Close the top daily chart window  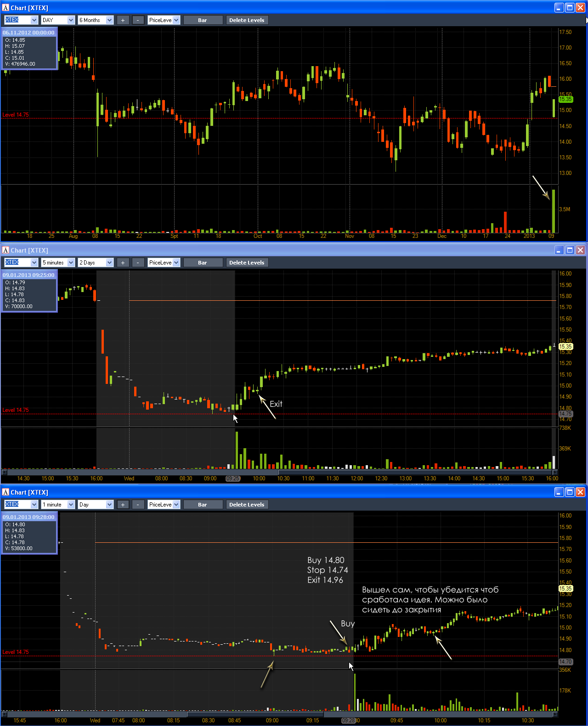pos(580,8)
